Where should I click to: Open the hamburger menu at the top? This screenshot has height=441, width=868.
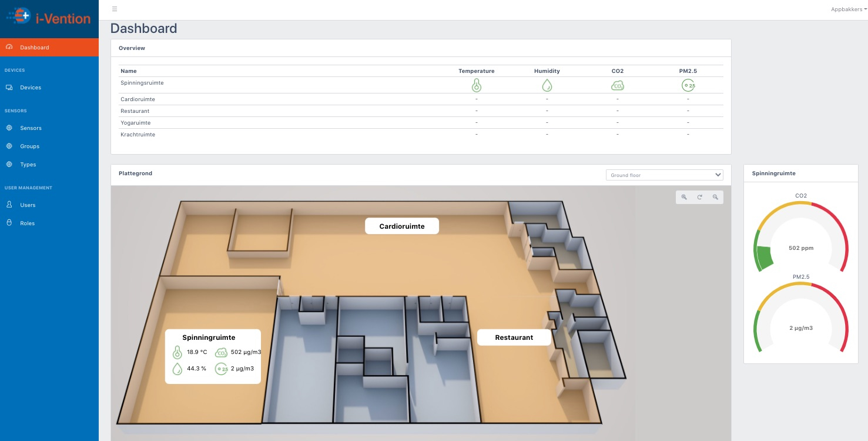(115, 9)
